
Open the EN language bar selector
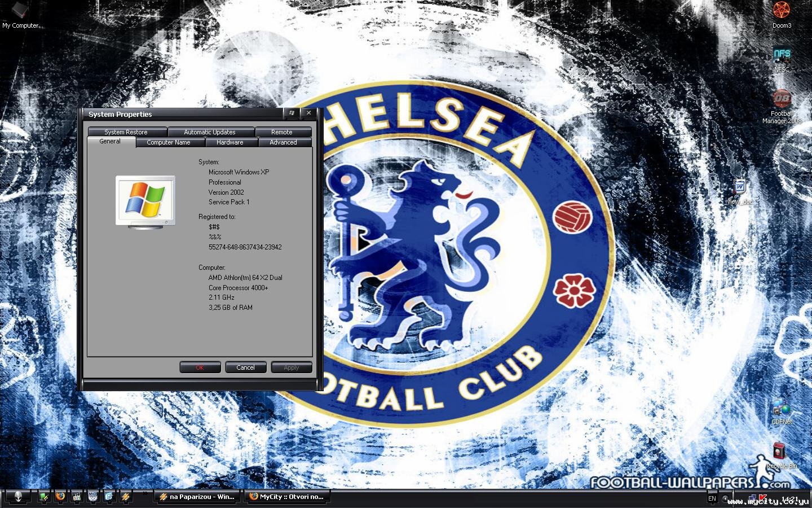pyautogui.click(x=712, y=498)
